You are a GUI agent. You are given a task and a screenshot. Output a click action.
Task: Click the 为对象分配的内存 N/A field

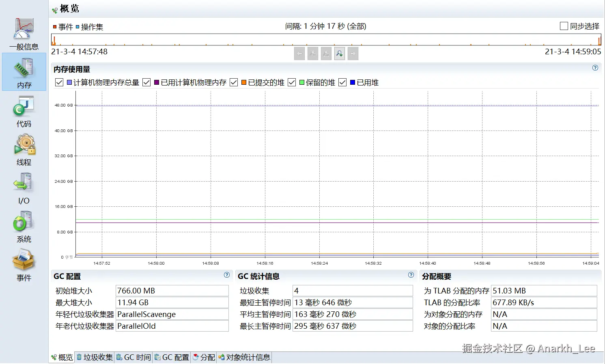544,314
